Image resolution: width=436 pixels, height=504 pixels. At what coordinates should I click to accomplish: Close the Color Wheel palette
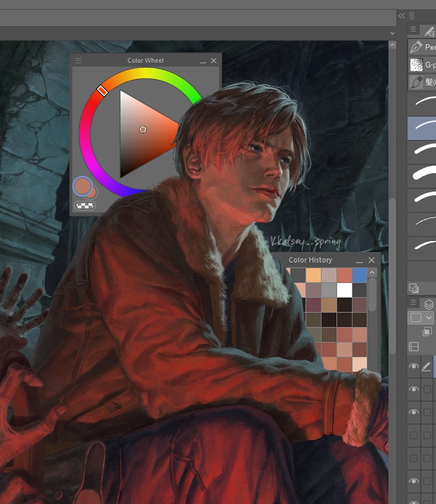(x=214, y=60)
